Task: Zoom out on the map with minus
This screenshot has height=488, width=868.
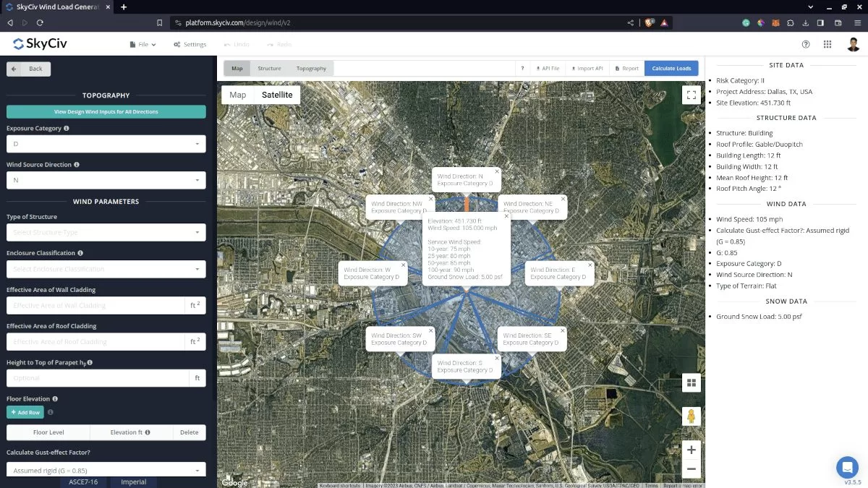Action: click(692, 469)
